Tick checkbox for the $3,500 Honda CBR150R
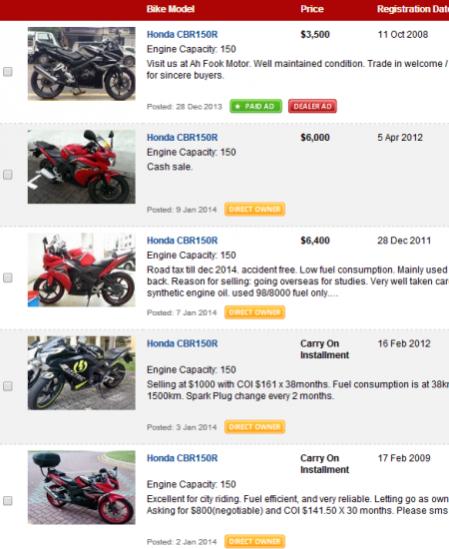Image resolution: width=449 pixels, height=549 pixels. click(8, 72)
